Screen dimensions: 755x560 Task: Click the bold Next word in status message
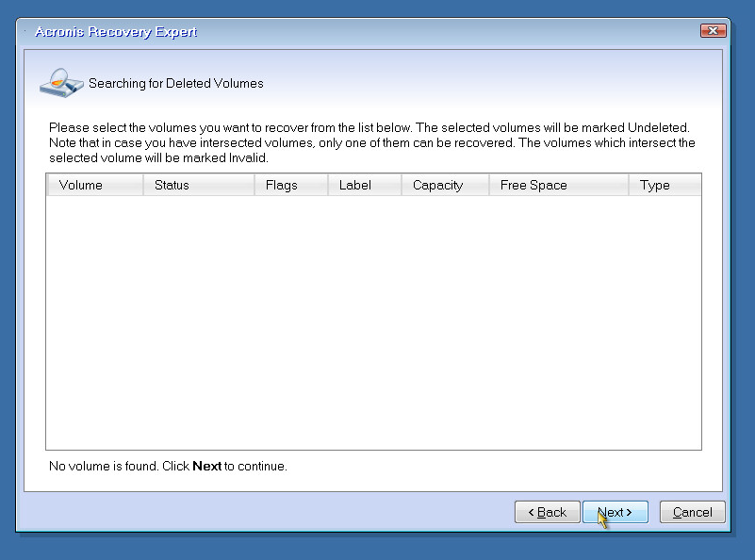click(x=206, y=466)
